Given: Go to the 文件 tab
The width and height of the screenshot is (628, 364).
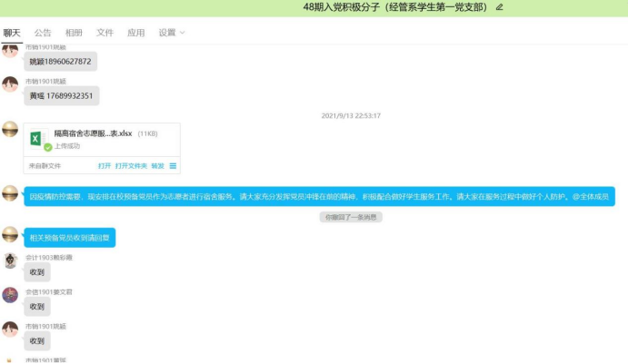Looking at the screenshot, I should coord(105,33).
